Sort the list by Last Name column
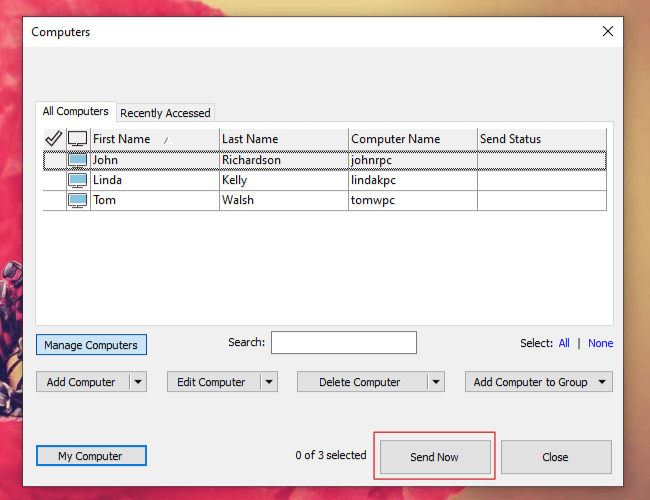This screenshot has width=650, height=500. (x=283, y=139)
